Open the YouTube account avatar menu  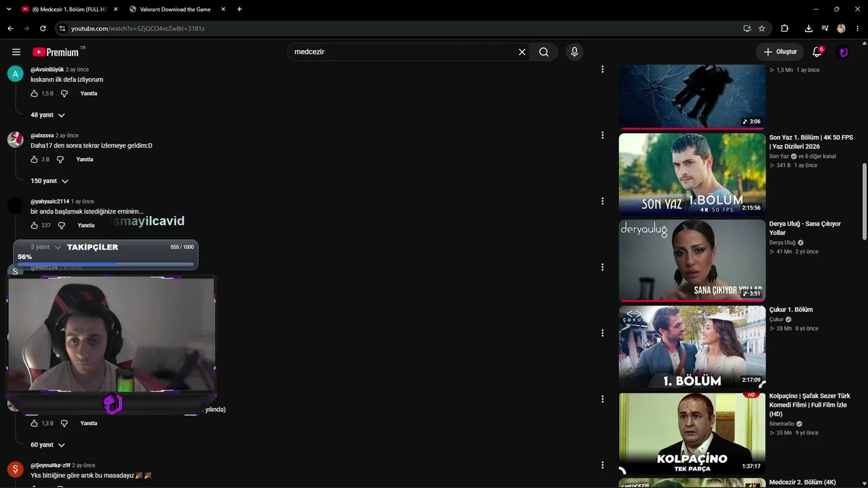(x=844, y=52)
